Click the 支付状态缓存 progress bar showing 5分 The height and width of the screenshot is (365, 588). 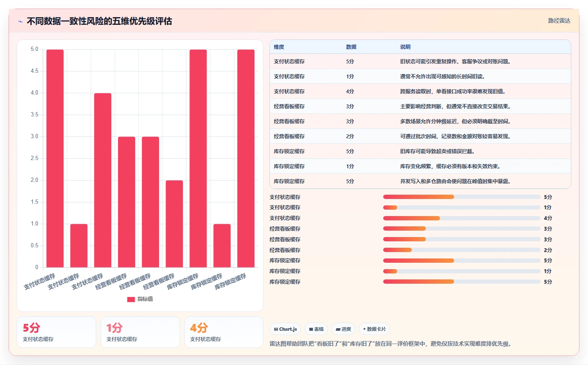point(462,197)
